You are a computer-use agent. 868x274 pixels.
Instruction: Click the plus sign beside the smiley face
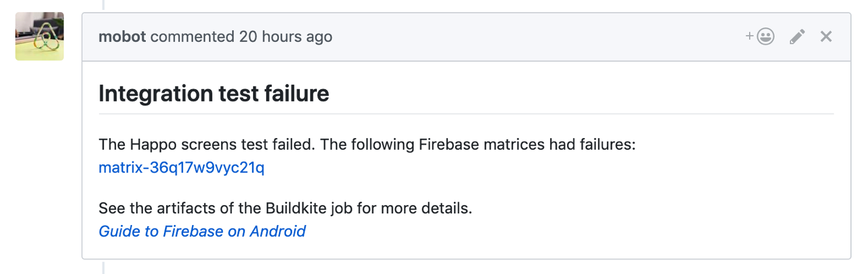click(750, 36)
